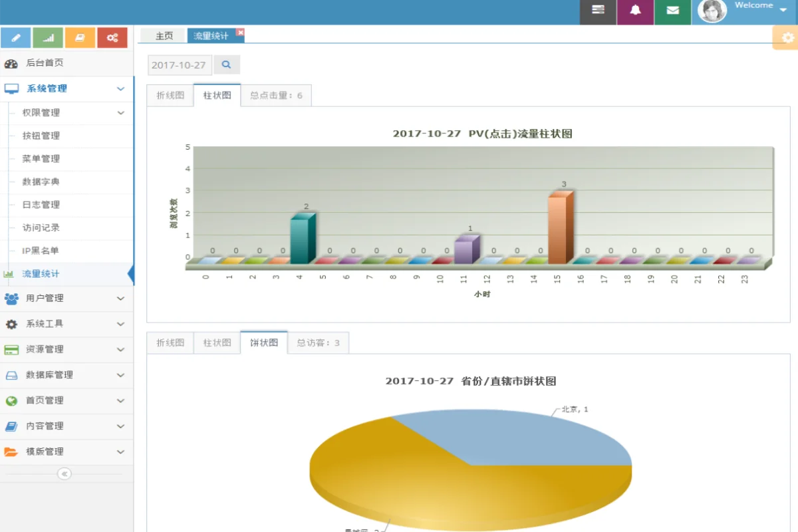Open 访问记录 in sidebar

coord(41,227)
